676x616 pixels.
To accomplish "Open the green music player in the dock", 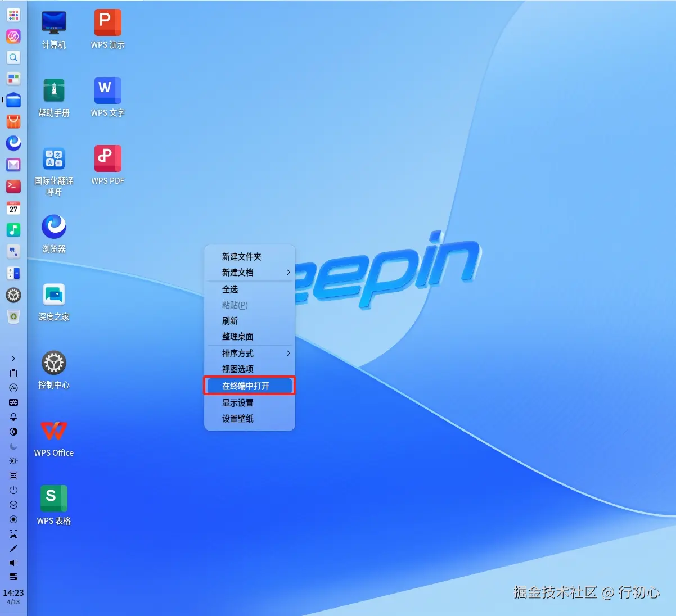I will pos(13,230).
